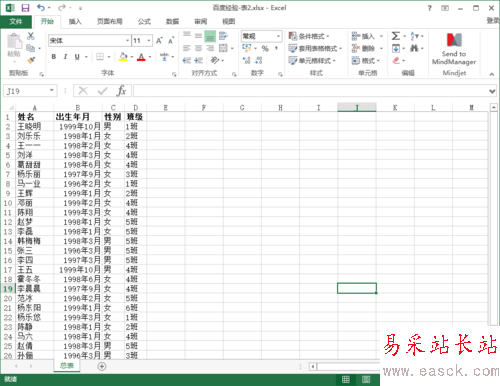Switch to the Page Layout tab
The image size is (500, 386).
pos(110,22)
